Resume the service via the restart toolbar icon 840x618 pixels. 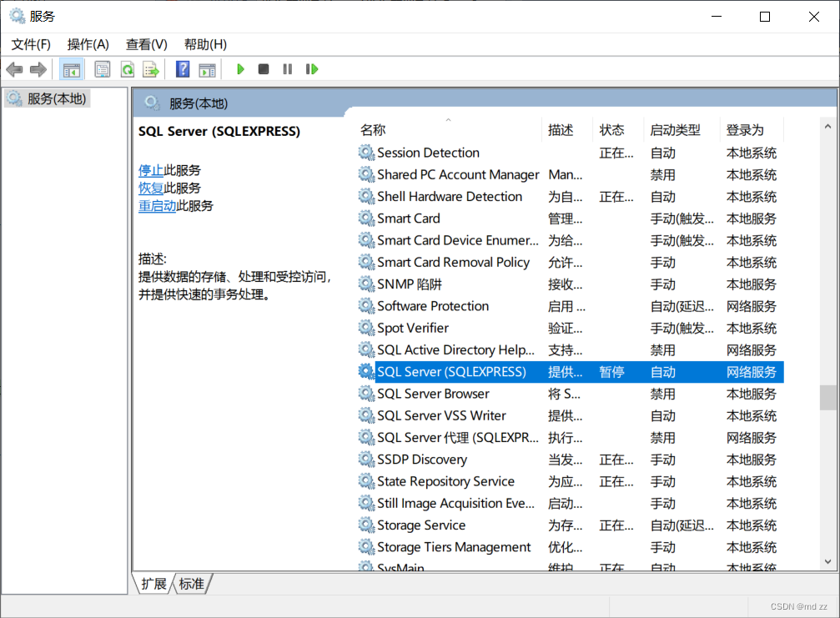(312, 68)
